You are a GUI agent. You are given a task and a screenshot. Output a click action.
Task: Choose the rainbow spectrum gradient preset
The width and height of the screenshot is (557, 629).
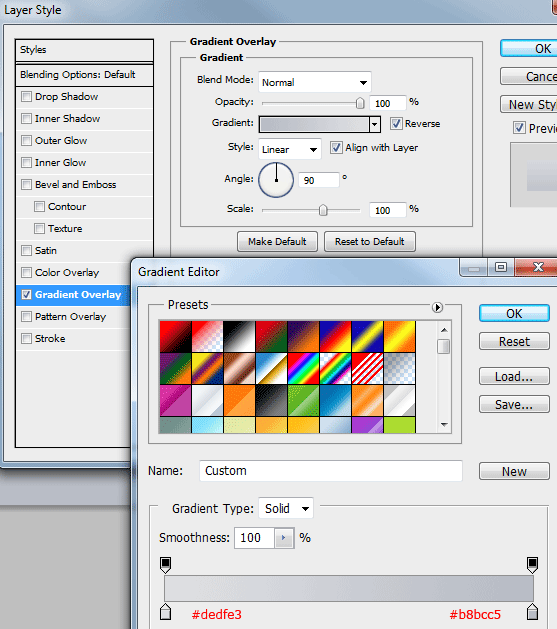tap(303, 369)
